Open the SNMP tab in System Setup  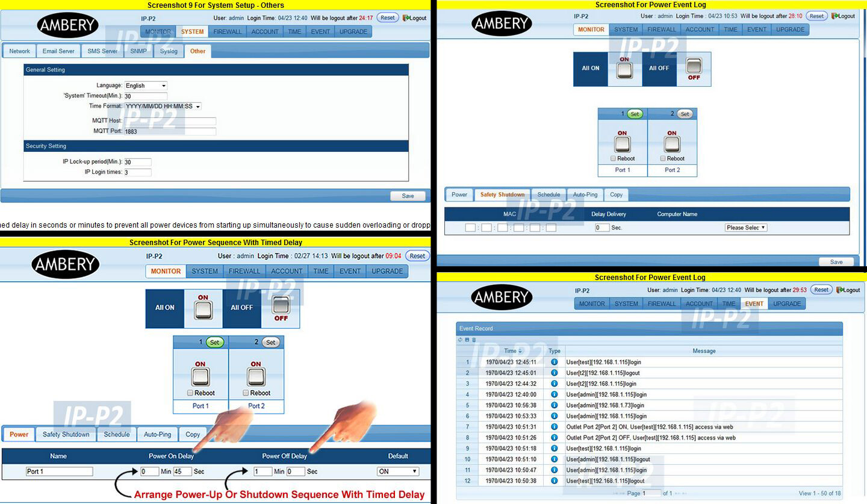point(138,51)
